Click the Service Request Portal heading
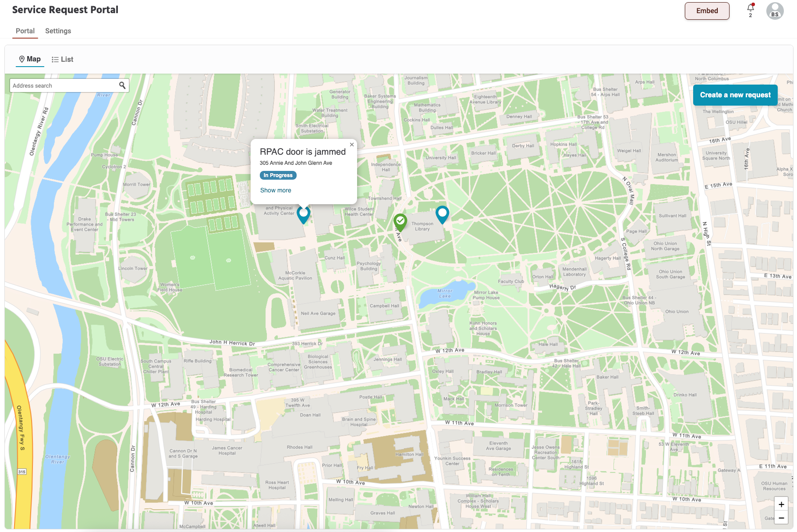The width and height of the screenshot is (797, 532). pyautogui.click(x=65, y=10)
